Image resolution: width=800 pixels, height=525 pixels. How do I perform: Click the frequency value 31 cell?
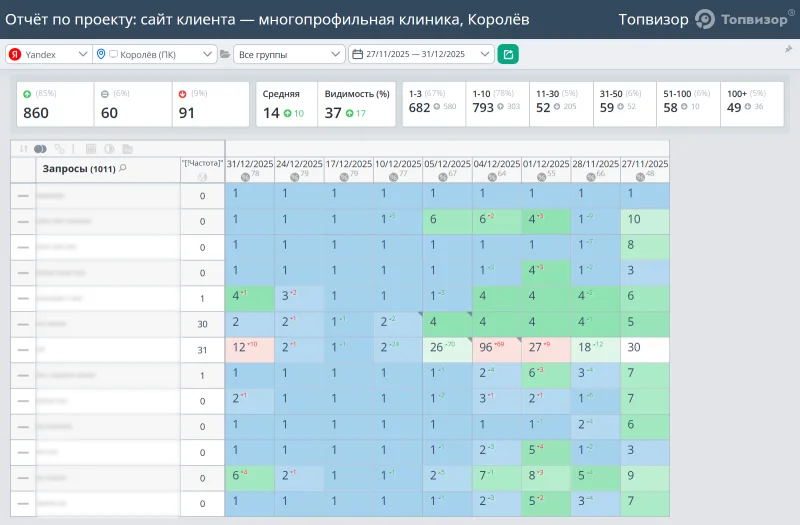click(203, 350)
